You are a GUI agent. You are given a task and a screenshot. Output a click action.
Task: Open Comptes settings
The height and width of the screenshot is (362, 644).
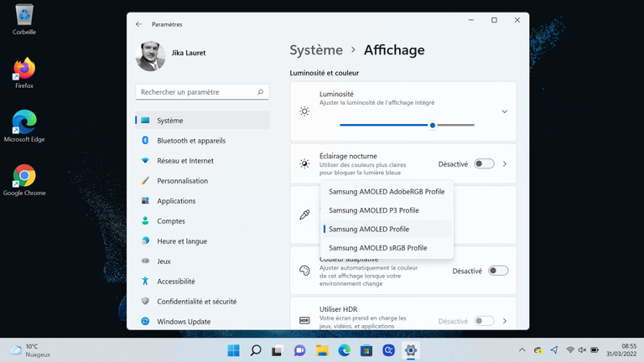pos(202,221)
